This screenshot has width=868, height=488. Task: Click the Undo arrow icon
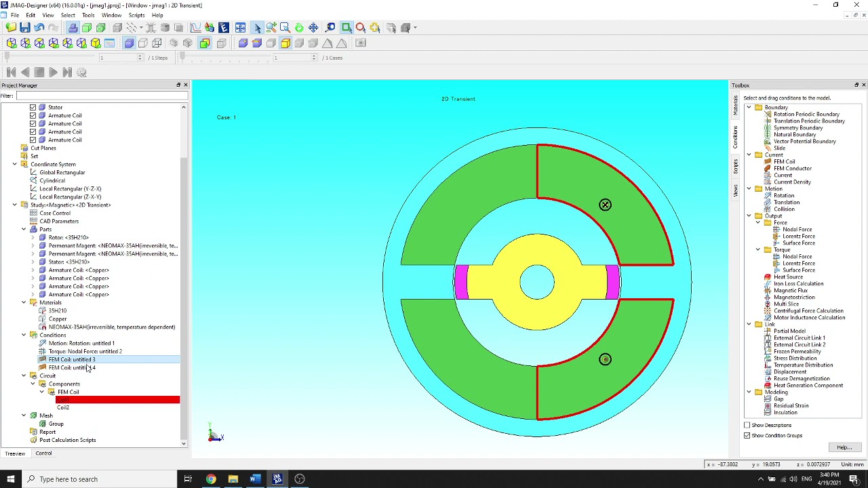point(39,28)
